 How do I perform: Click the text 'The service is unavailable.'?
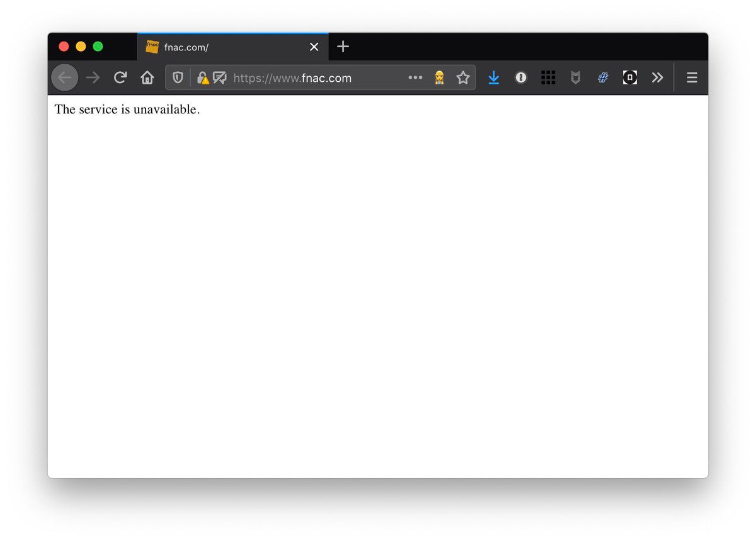tap(127, 110)
